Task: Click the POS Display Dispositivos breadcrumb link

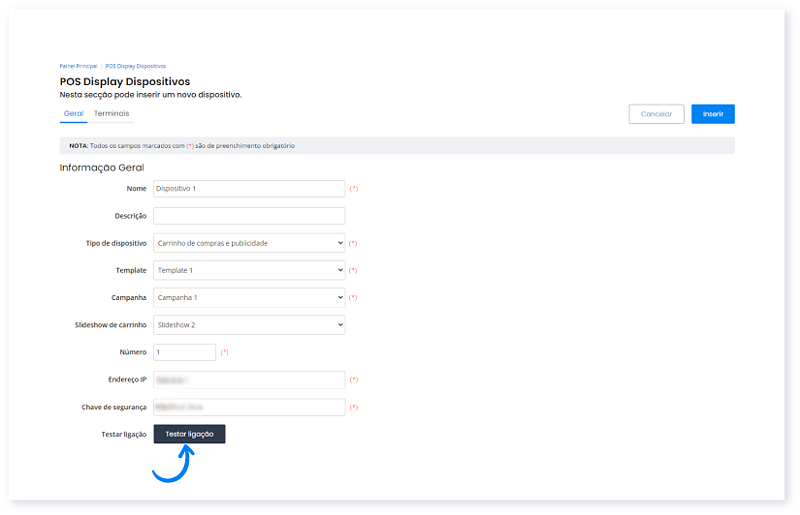Action: pos(135,66)
